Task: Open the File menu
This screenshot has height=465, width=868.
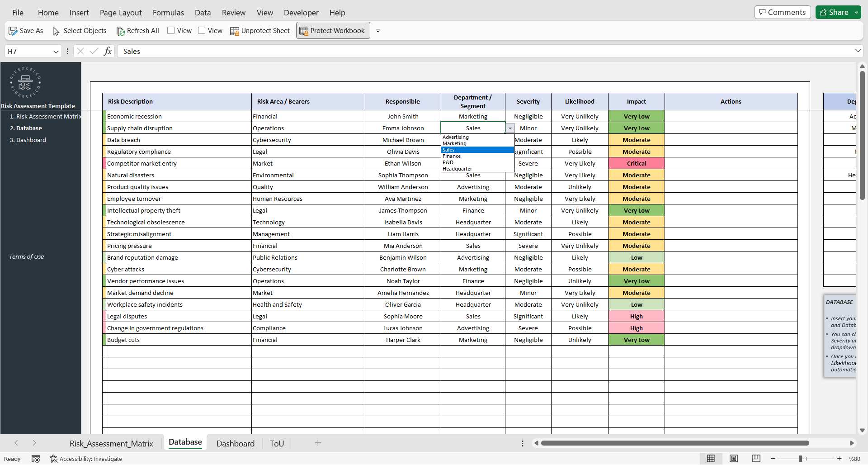Action: [x=18, y=13]
